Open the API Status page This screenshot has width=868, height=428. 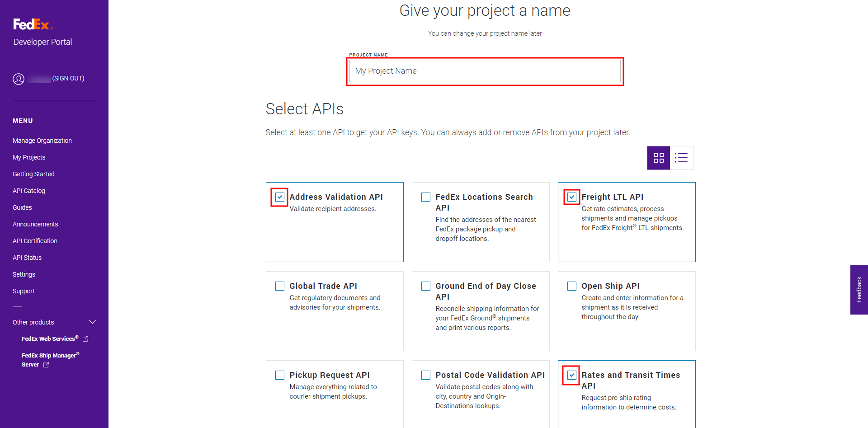click(27, 258)
